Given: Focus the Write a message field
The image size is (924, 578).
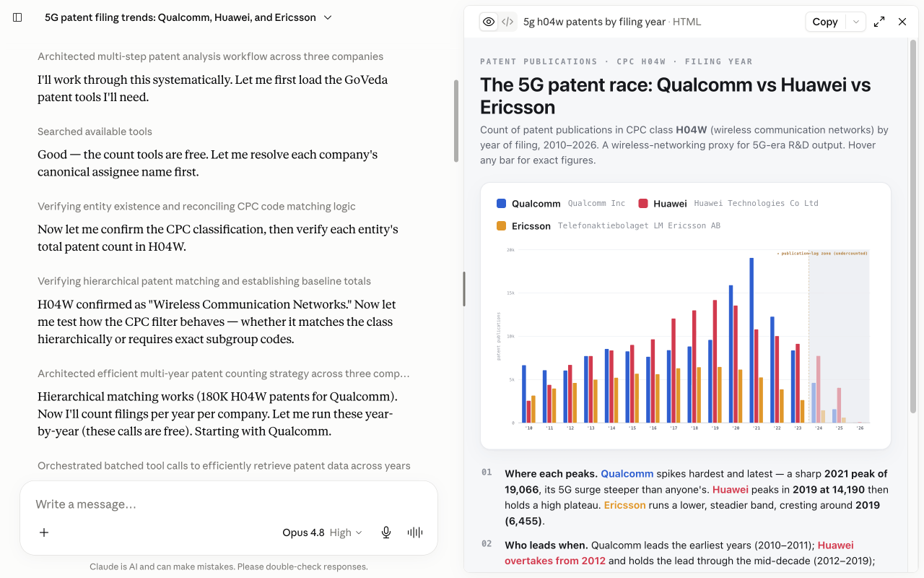Looking at the screenshot, I should 229,504.
